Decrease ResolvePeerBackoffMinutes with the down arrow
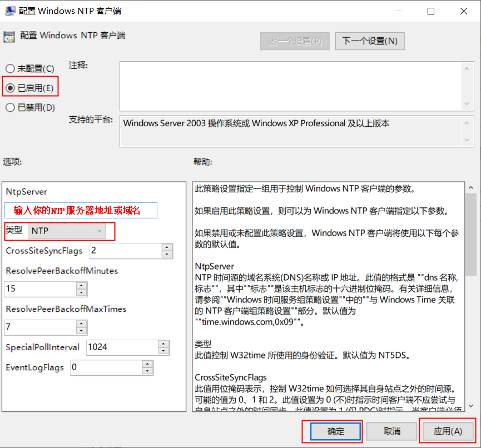Image resolution: width=481 pixels, height=448 pixels. pos(82,292)
